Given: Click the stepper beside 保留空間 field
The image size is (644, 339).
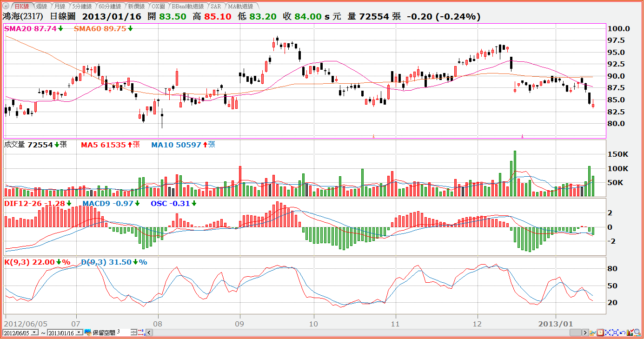Looking at the screenshot, I should point(134,332).
